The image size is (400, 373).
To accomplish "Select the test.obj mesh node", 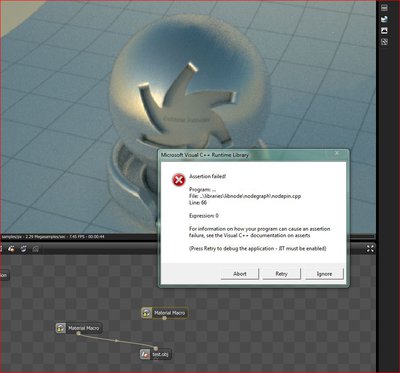I will tap(155, 354).
